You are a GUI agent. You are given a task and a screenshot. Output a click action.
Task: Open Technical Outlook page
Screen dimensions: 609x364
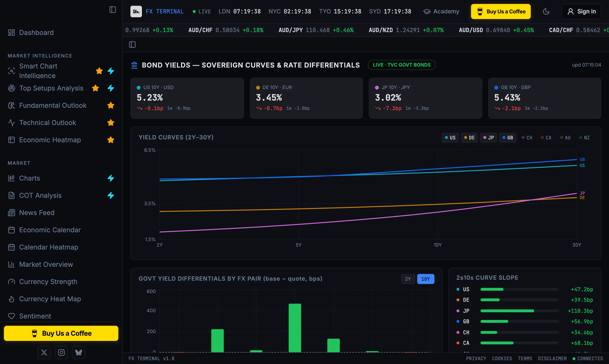[48, 123]
